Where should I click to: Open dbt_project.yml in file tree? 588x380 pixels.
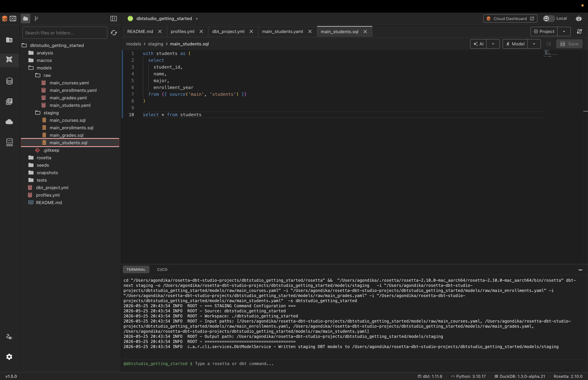tap(52, 187)
